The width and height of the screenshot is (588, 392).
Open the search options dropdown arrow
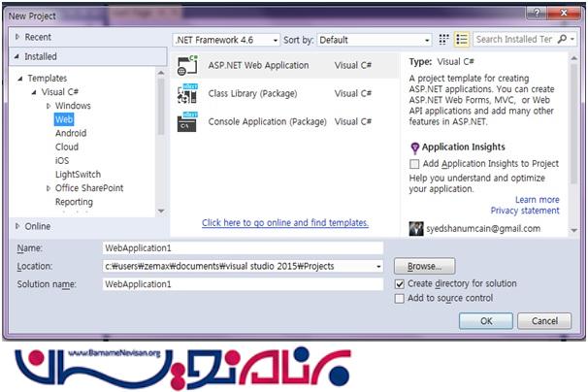572,39
